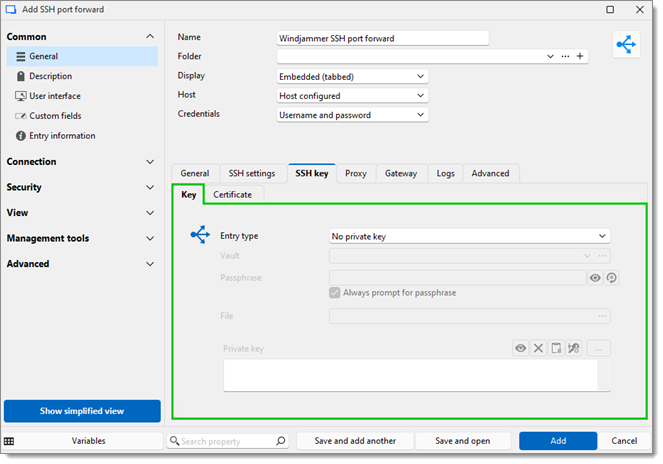
Task: Reveal the passphrase with the eye icon
Action: pyautogui.click(x=595, y=278)
